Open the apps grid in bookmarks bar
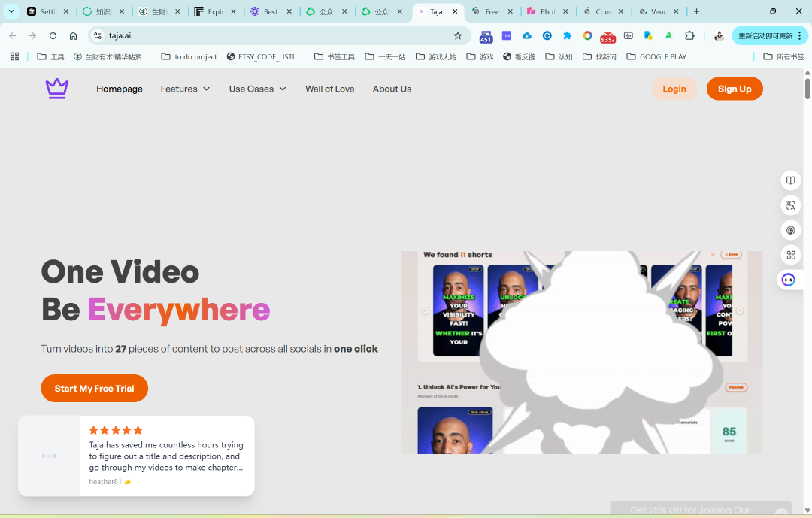Image resolution: width=812 pixels, height=518 pixels. pyautogui.click(x=14, y=56)
